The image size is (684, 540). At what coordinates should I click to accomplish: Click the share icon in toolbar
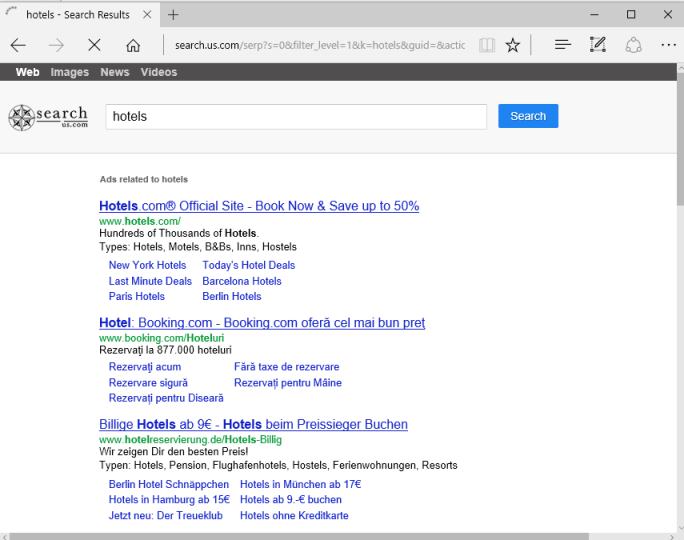pos(633,44)
